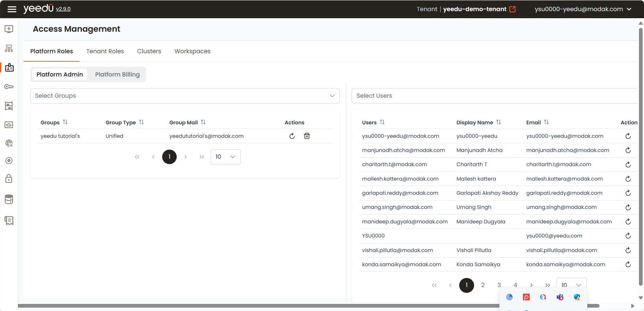The image size is (644, 311).
Task: Sort the Email column
Action: pos(547,122)
